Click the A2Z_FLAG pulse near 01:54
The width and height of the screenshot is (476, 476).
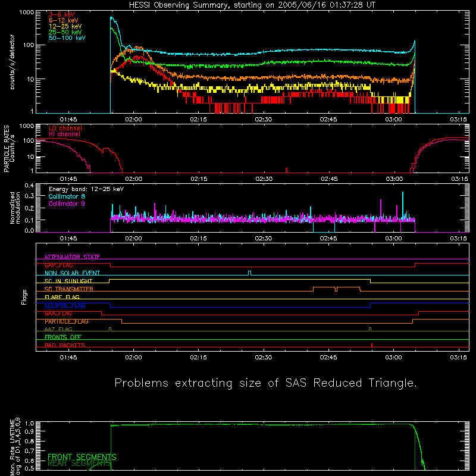(110, 329)
